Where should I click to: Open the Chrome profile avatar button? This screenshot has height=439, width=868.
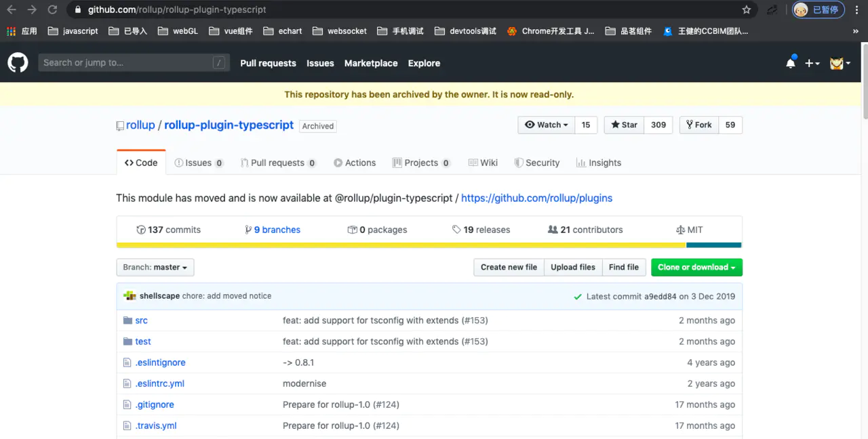(x=818, y=9)
